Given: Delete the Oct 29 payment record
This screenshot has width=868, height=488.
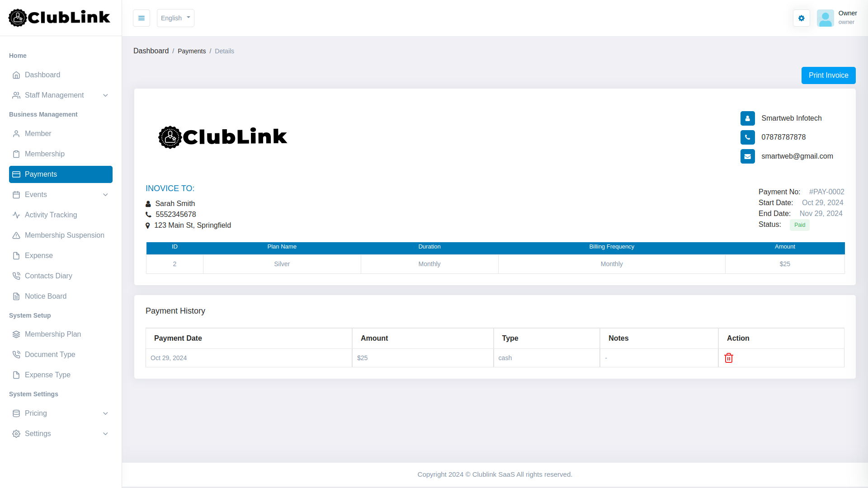Looking at the screenshot, I should 728,357.
